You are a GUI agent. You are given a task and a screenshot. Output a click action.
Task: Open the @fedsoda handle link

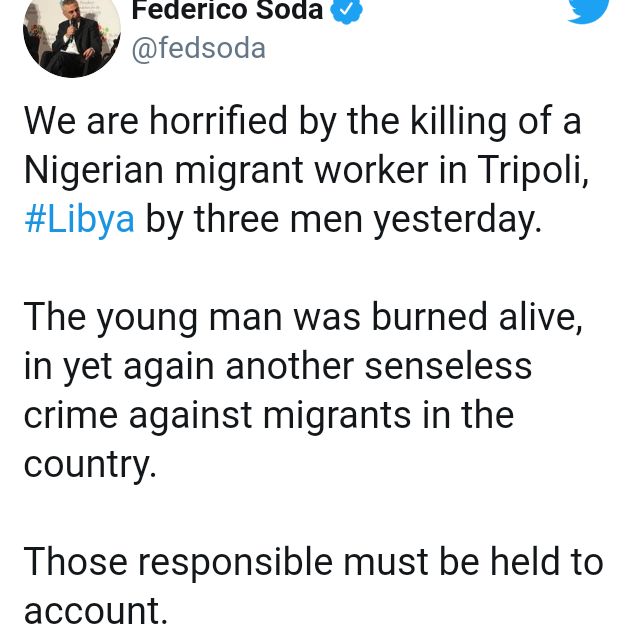click(199, 47)
